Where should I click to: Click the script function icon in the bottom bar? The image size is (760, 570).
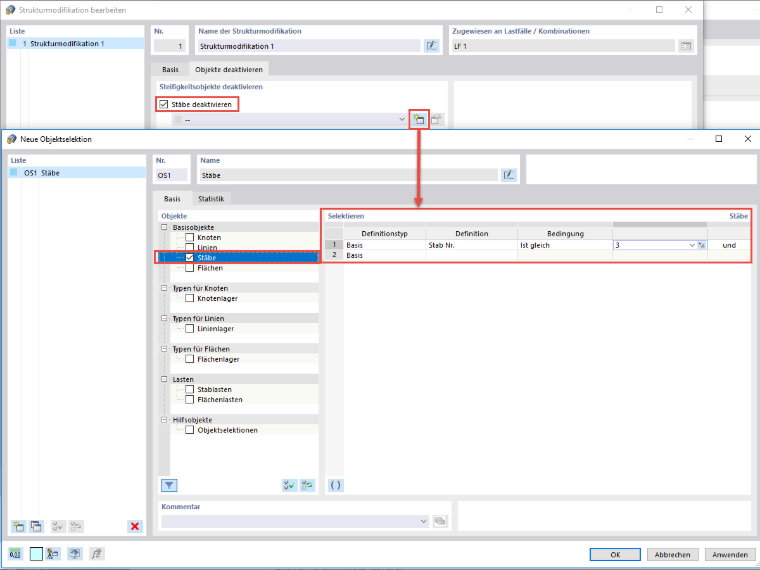pyautogui.click(x=97, y=554)
